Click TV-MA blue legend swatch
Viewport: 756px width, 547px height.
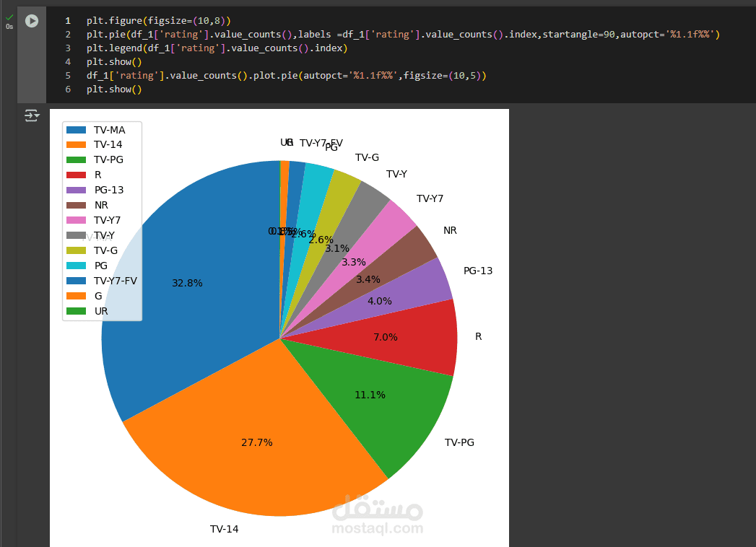click(77, 130)
